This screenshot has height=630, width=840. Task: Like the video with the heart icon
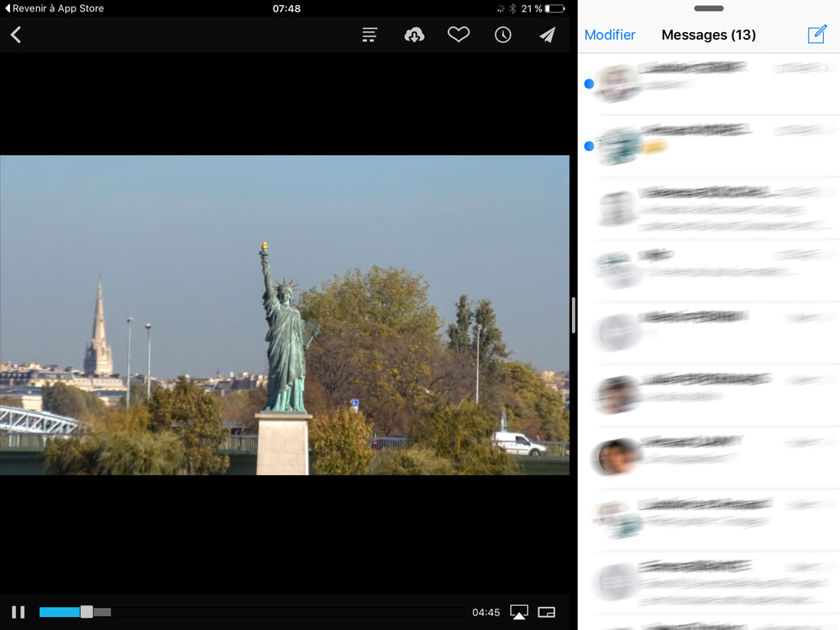point(459,34)
